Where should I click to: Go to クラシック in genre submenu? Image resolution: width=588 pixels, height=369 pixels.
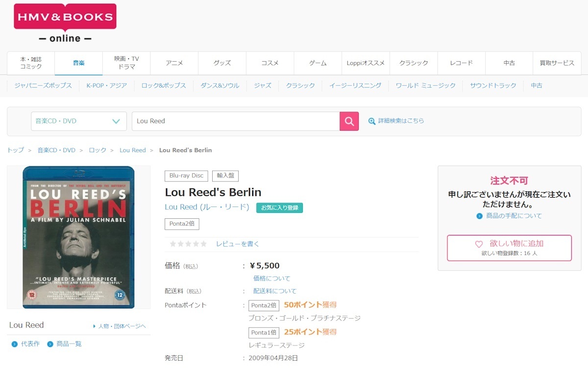[300, 86]
